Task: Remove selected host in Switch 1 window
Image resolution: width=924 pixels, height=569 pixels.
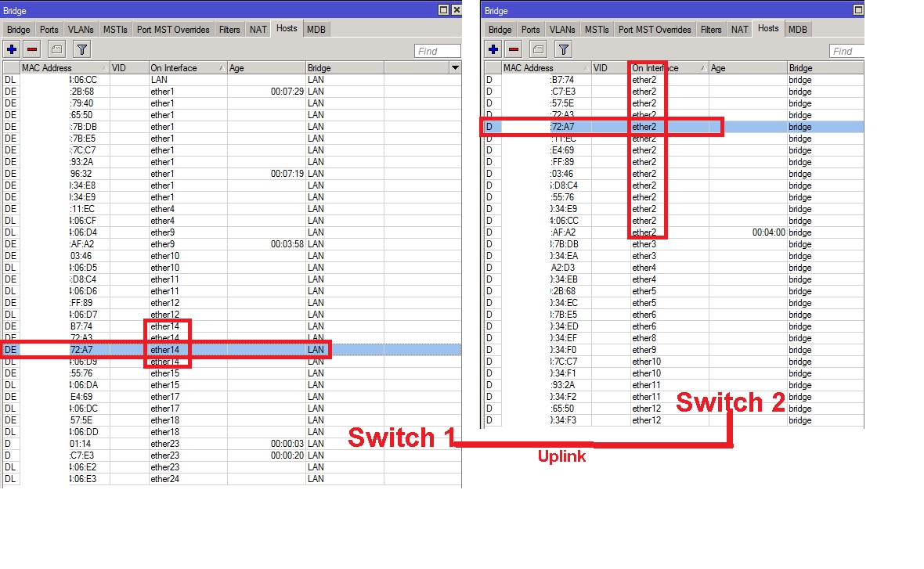Action: point(32,49)
